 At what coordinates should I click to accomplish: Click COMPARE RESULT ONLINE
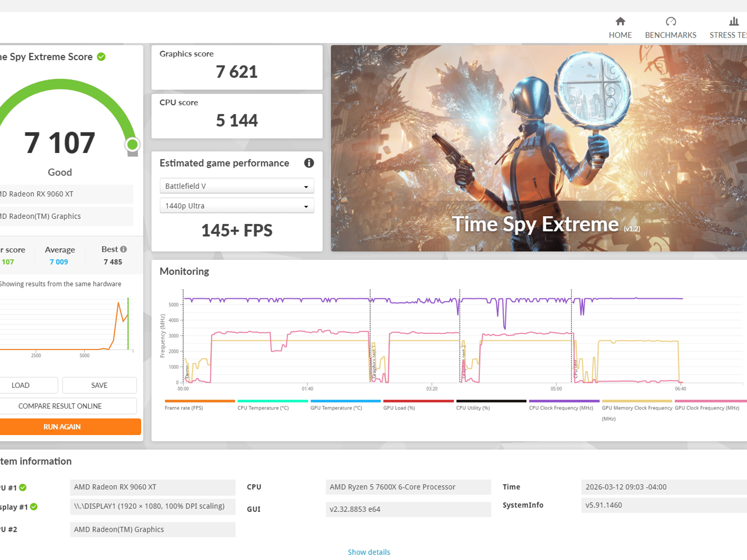[68, 406]
